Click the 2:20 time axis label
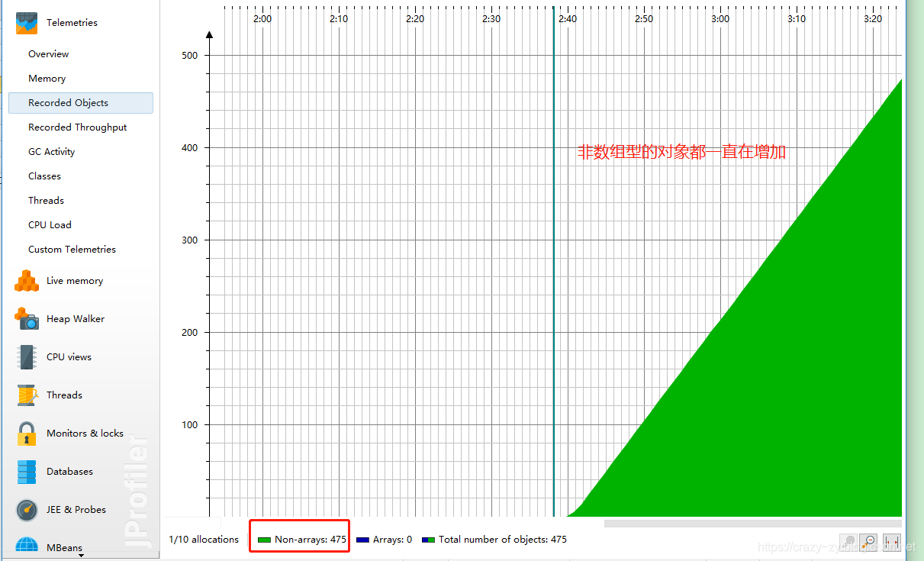 pos(414,19)
